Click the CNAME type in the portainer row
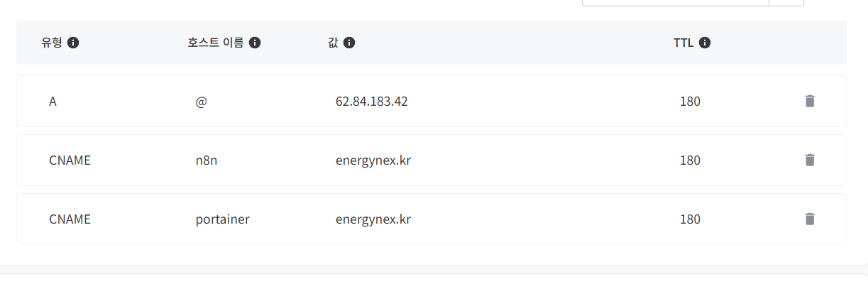 (x=70, y=219)
